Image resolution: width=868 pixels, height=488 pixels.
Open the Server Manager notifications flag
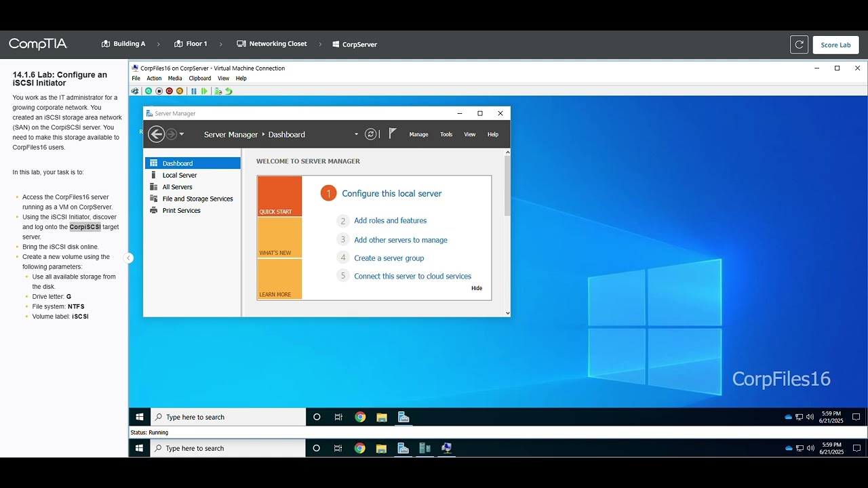(393, 134)
